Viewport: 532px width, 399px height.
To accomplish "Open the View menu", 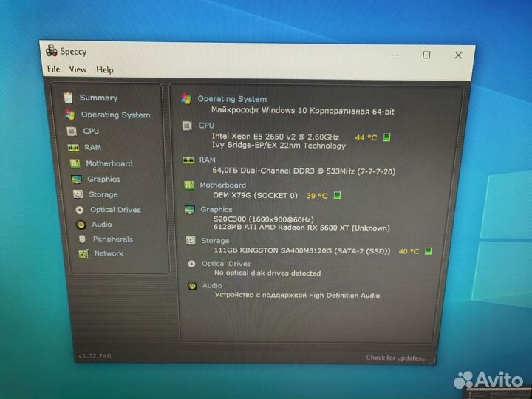I will click(x=78, y=69).
